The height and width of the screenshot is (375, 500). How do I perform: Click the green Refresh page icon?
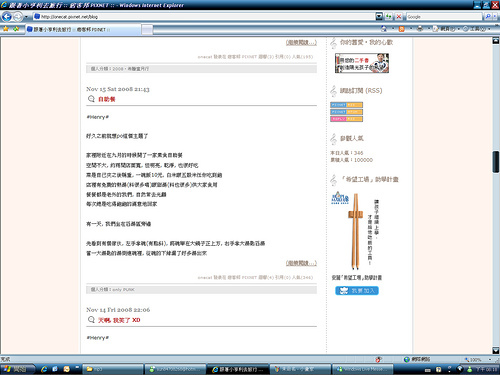[x=389, y=16]
